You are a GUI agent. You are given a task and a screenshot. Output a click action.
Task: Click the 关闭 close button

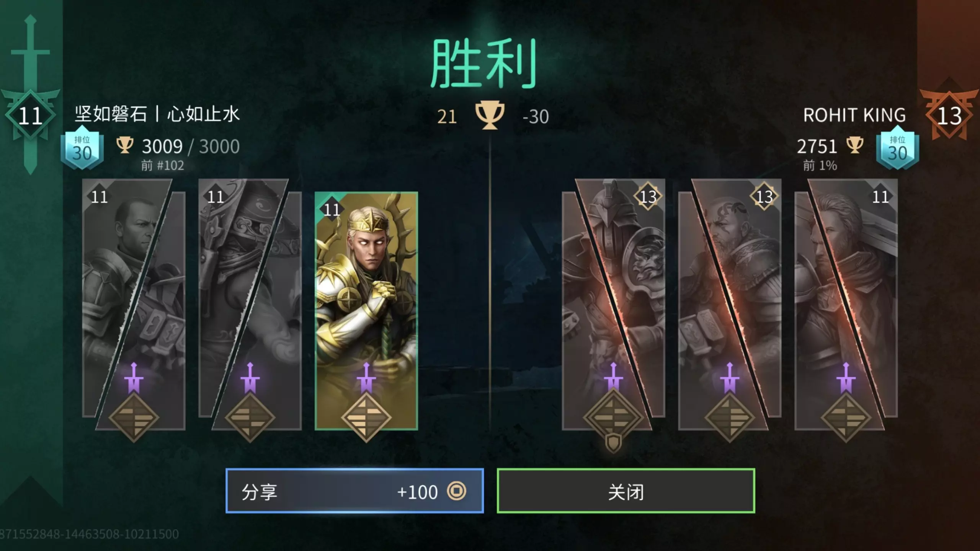626,491
